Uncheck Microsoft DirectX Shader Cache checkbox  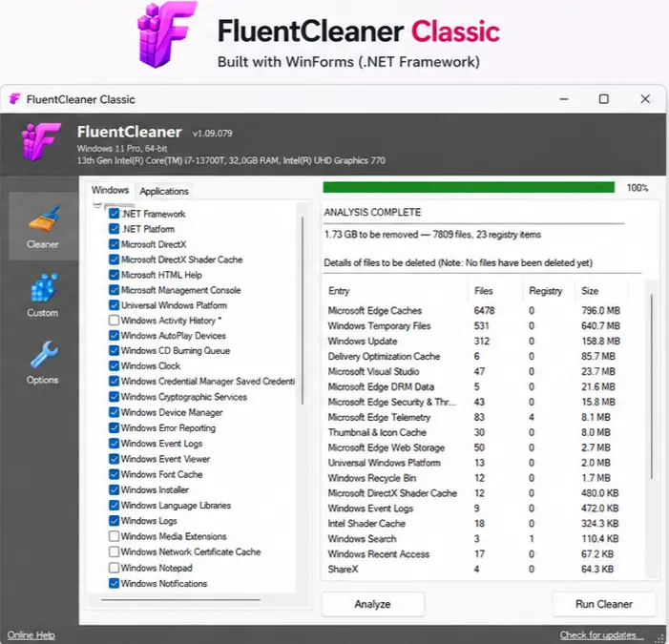click(x=114, y=260)
